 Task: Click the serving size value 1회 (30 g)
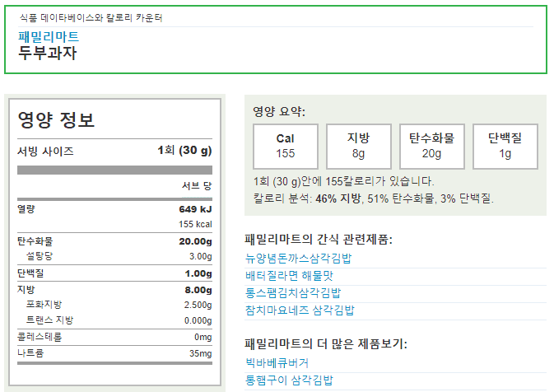pyautogui.click(x=184, y=150)
